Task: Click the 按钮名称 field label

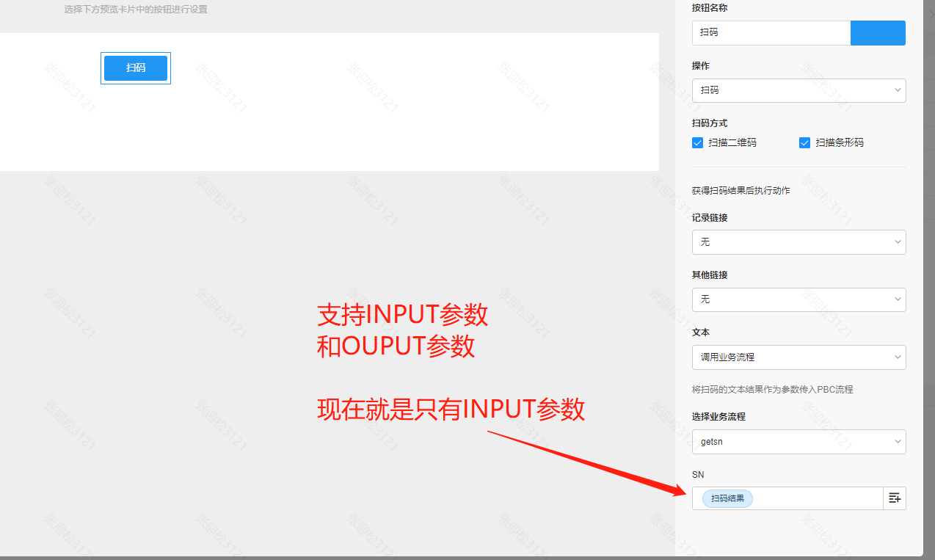Action: tap(710, 8)
